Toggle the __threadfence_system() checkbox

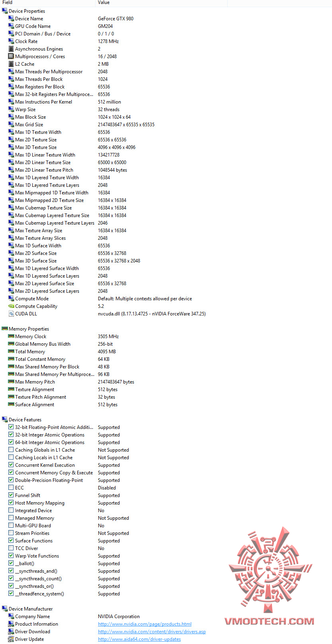click(x=11, y=593)
